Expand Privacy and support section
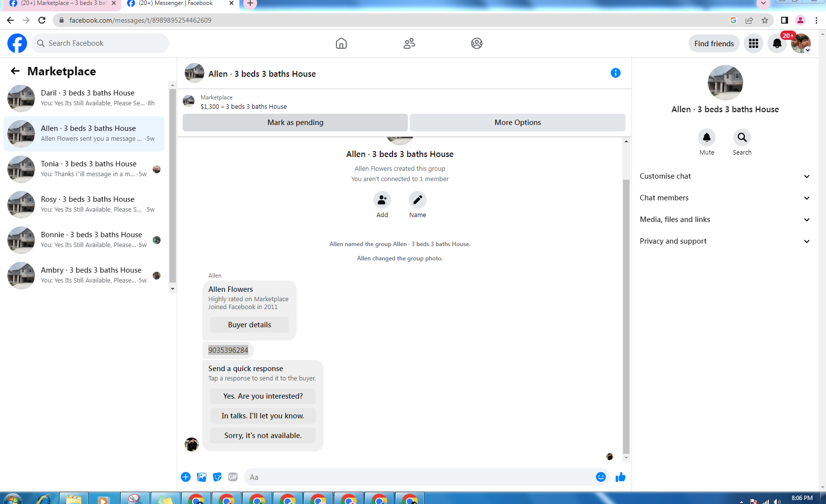Viewport: 826px width, 504px height. [x=725, y=241]
